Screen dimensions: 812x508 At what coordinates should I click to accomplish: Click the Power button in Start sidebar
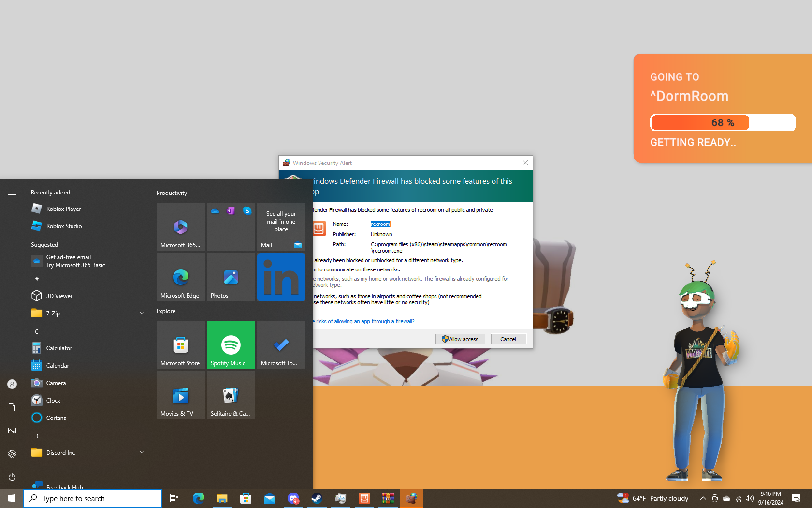[x=12, y=477]
